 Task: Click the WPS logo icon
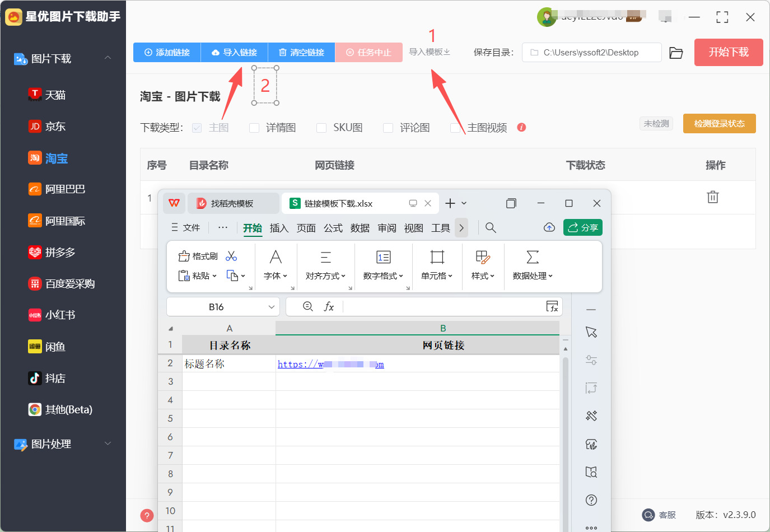coord(174,203)
